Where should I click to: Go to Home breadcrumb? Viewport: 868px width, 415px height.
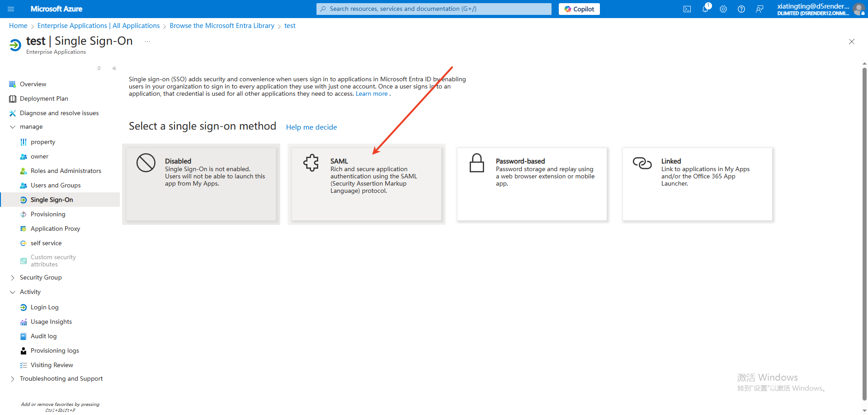[18, 26]
